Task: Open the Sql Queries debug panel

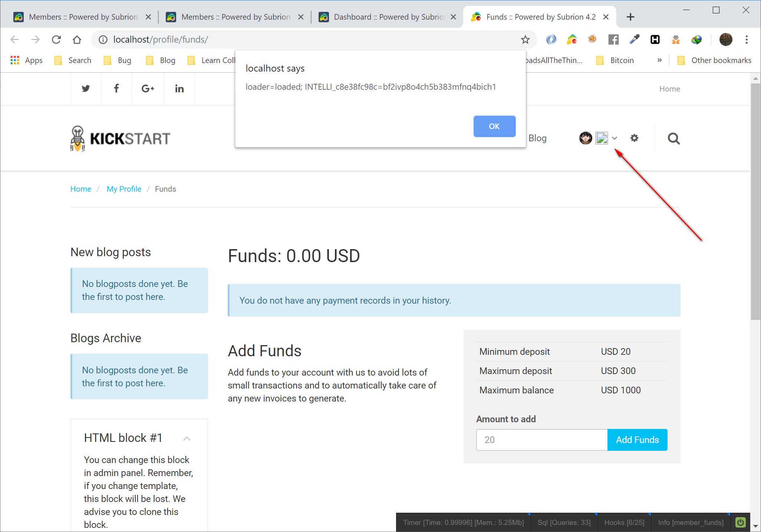Action: tap(564, 522)
